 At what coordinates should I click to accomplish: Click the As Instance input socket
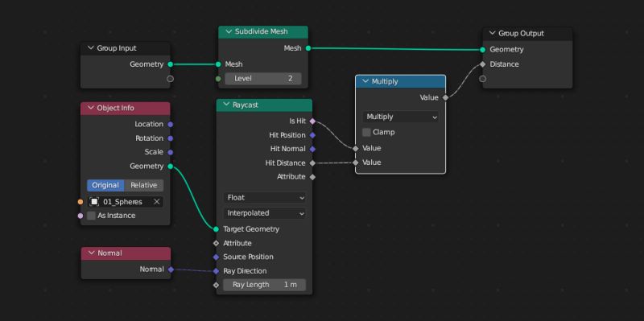tap(80, 216)
